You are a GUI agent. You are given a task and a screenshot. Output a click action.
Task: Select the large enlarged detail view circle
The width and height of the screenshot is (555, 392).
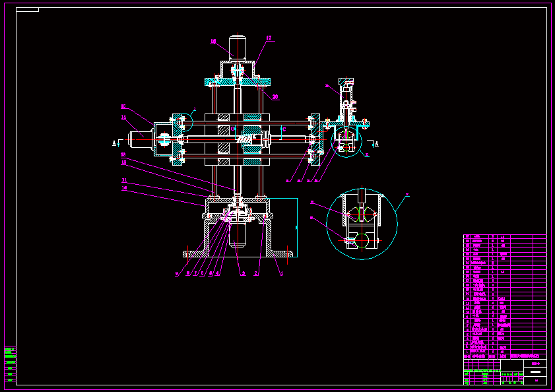click(x=362, y=224)
